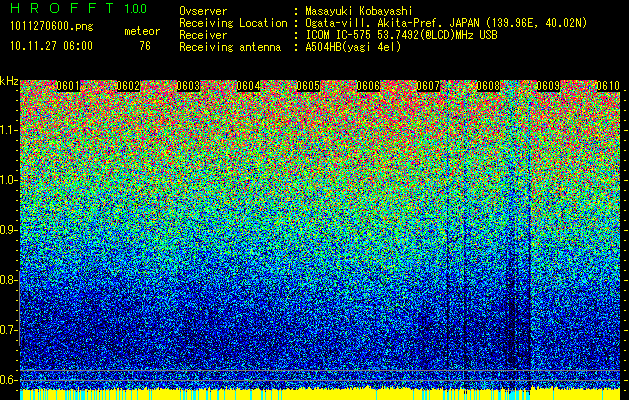Image resolution: width=629 pixels, height=400 pixels.
Task: Click the kHz axis unit label
Action: 9,81
